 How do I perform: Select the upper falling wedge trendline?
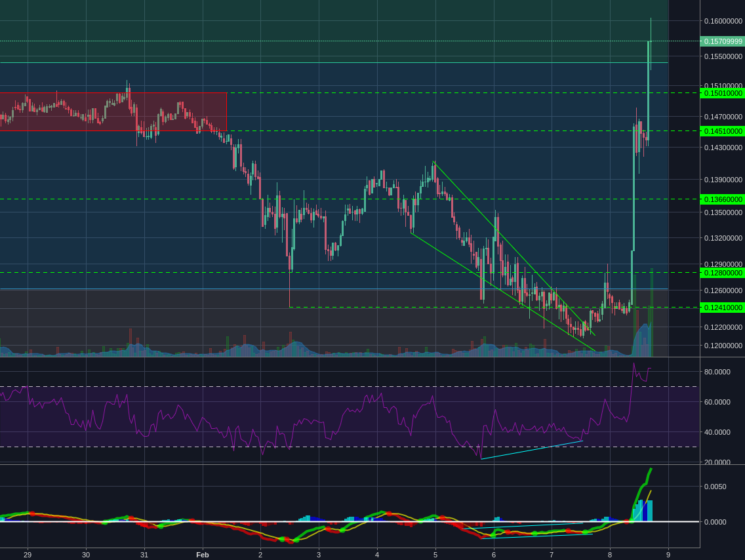(514, 249)
